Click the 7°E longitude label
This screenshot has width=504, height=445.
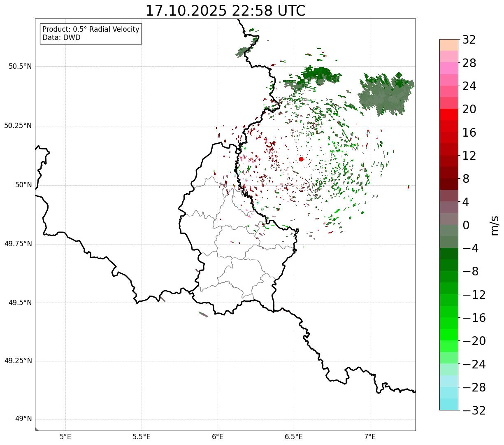pos(370,437)
